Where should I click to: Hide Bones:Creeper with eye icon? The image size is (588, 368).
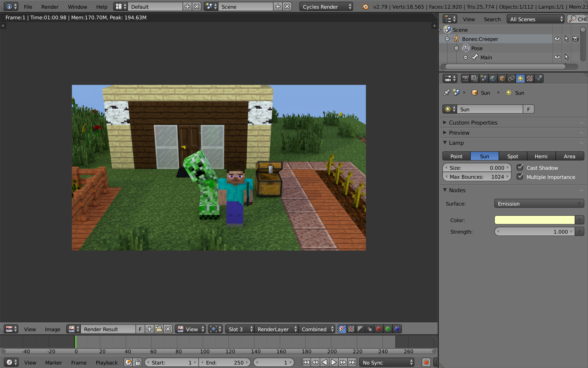point(557,39)
